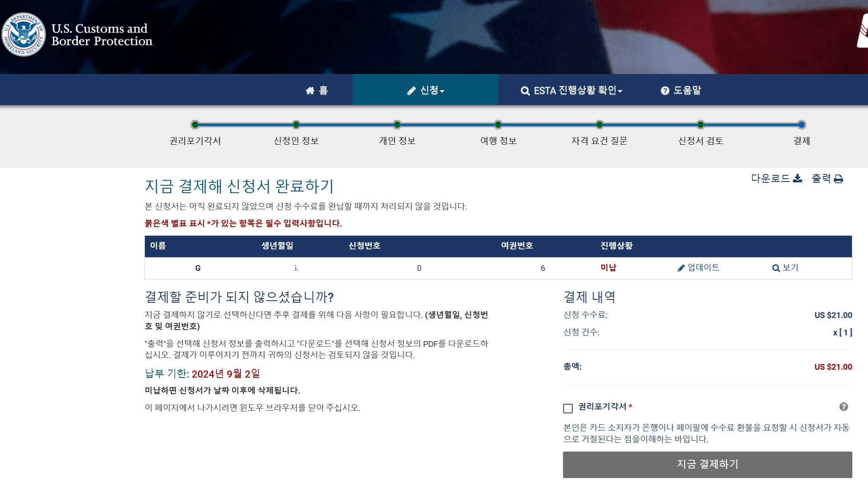Screen dimensions: 868x483
Task: Click the pencil icon beside 업데이트
Action: (681, 268)
